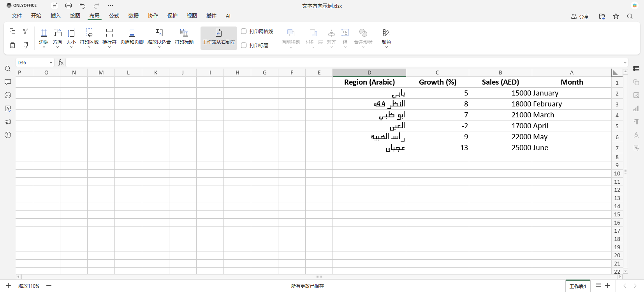Select the 工作表1 sheet tab
The image size is (644, 292).
click(x=578, y=286)
